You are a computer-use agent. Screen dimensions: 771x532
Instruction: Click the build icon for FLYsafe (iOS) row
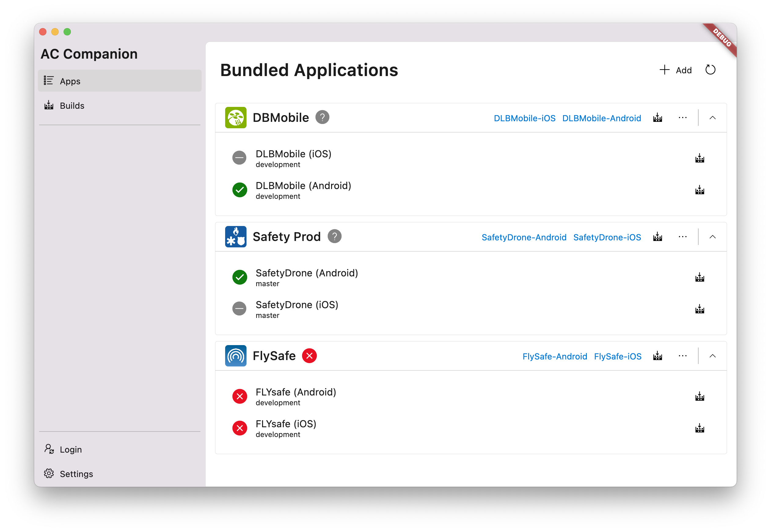(699, 428)
